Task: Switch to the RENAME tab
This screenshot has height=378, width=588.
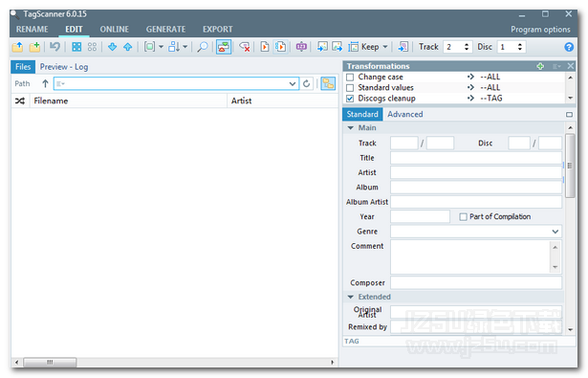Action: click(33, 30)
